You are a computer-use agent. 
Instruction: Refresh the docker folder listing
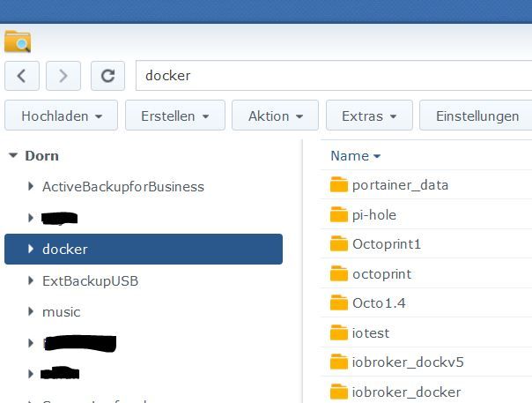107,76
